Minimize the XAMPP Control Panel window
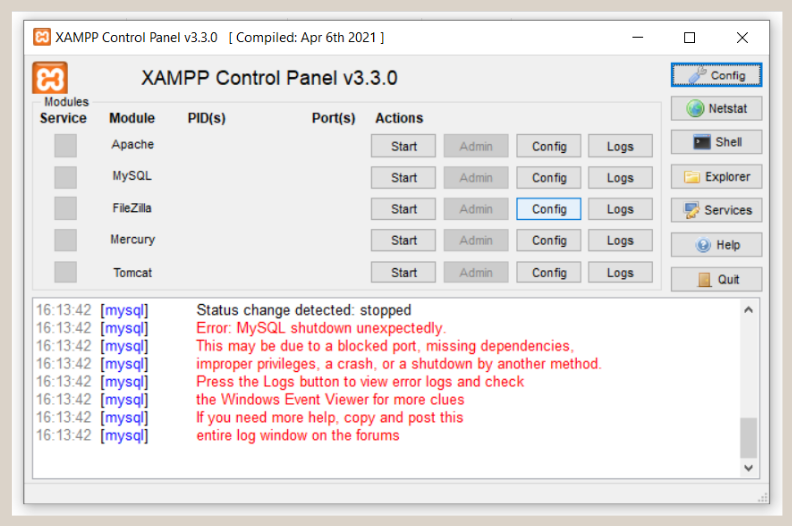The height and width of the screenshot is (526, 792). pyautogui.click(x=638, y=37)
